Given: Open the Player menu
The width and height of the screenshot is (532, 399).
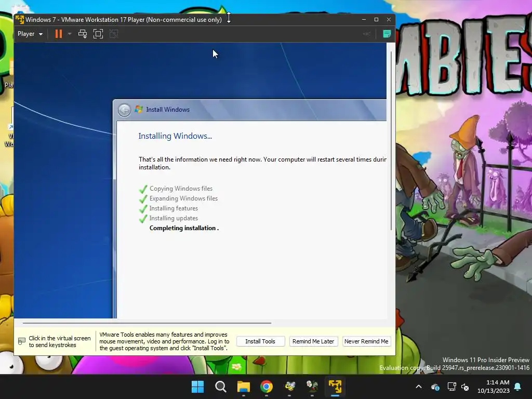Looking at the screenshot, I should tap(30, 34).
